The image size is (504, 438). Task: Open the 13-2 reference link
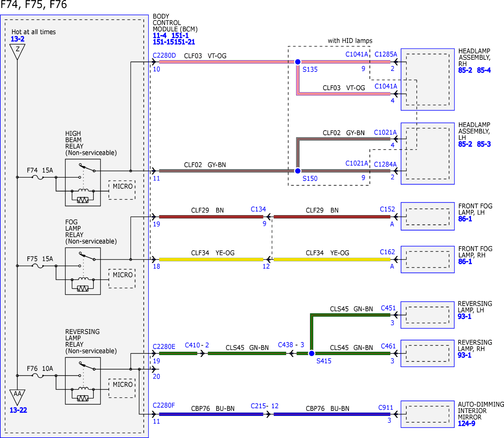(18, 39)
